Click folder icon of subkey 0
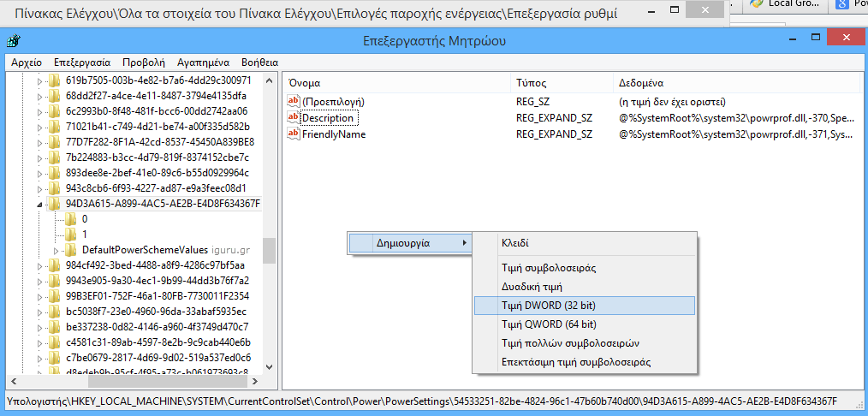 [x=71, y=220]
